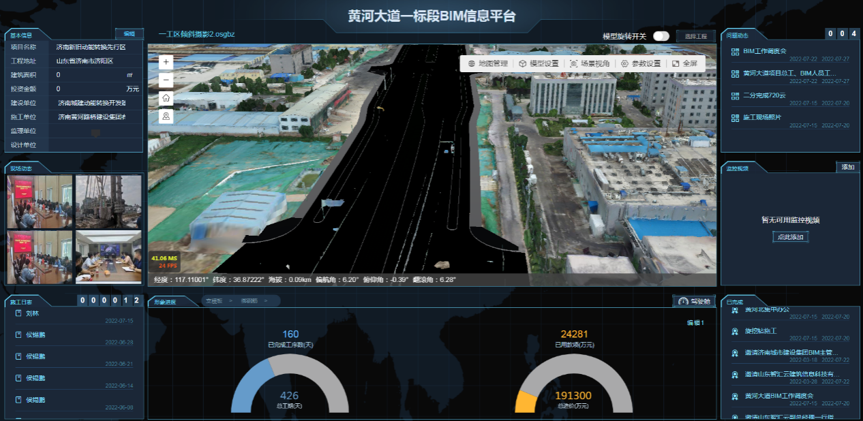Click 选择工程 project selection button

(x=696, y=36)
